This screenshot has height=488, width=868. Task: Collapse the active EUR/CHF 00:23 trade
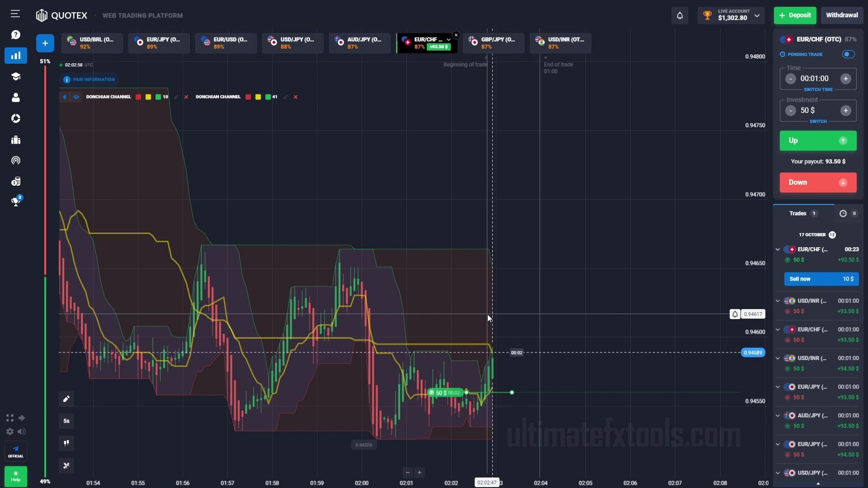[x=778, y=249]
